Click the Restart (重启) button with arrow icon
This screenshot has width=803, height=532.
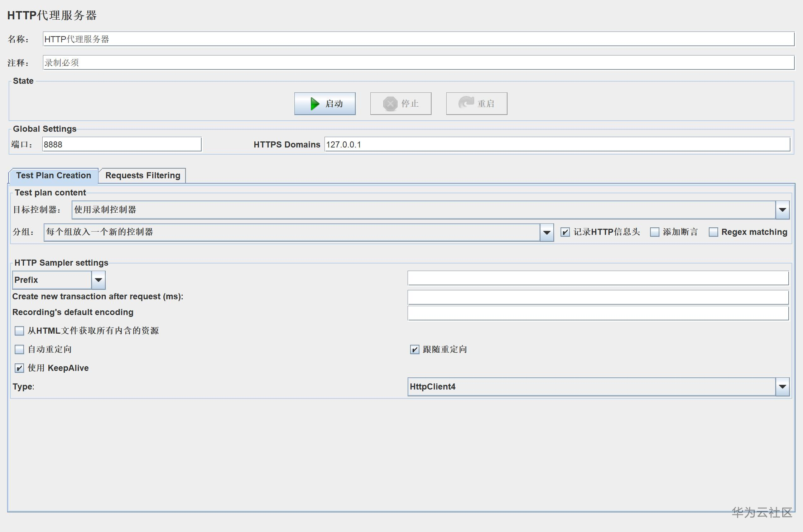(x=476, y=104)
